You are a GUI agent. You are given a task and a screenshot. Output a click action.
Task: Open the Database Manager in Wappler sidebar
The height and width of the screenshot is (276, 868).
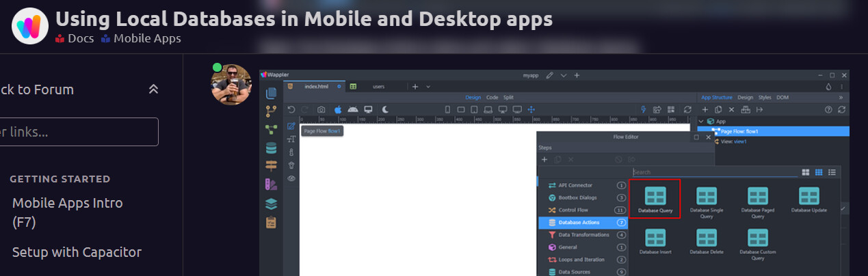pyautogui.click(x=272, y=148)
